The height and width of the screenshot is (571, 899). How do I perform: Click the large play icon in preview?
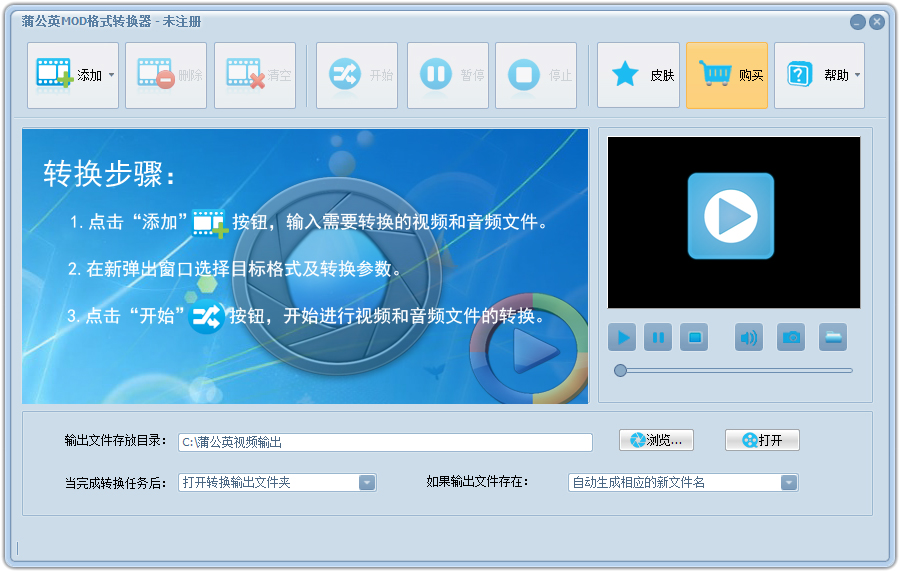(730, 216)
